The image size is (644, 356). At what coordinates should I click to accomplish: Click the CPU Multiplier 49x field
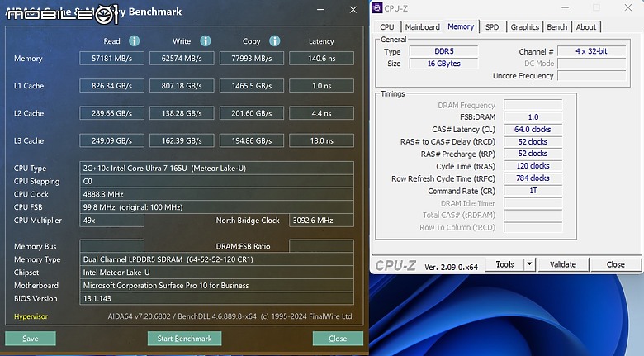click(x=111, y=221)
